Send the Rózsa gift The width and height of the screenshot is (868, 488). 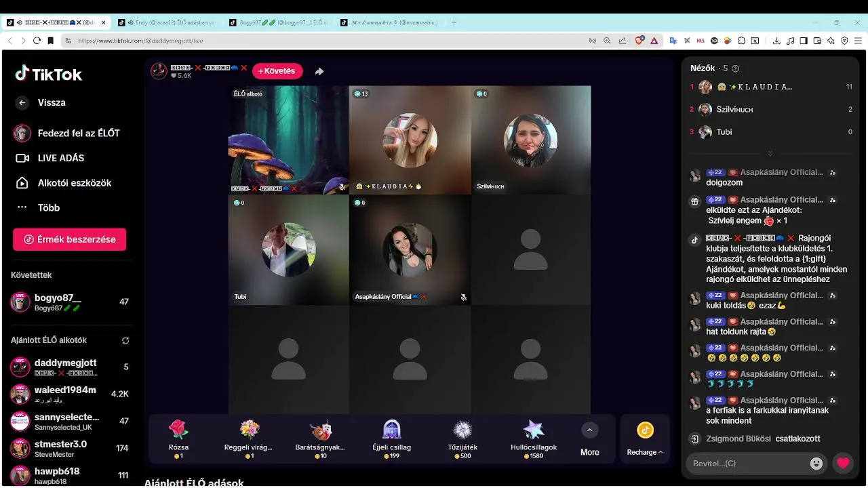(178, 439)
